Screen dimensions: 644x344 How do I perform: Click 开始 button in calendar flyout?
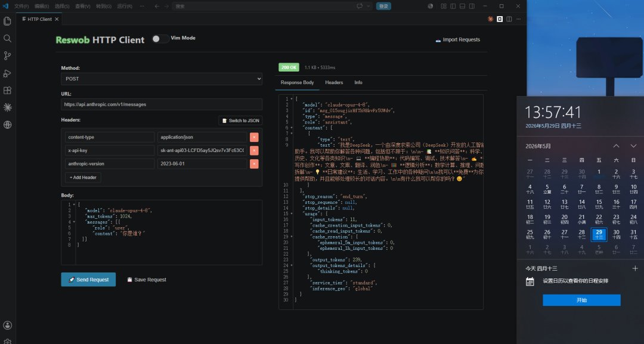(581, 300)
